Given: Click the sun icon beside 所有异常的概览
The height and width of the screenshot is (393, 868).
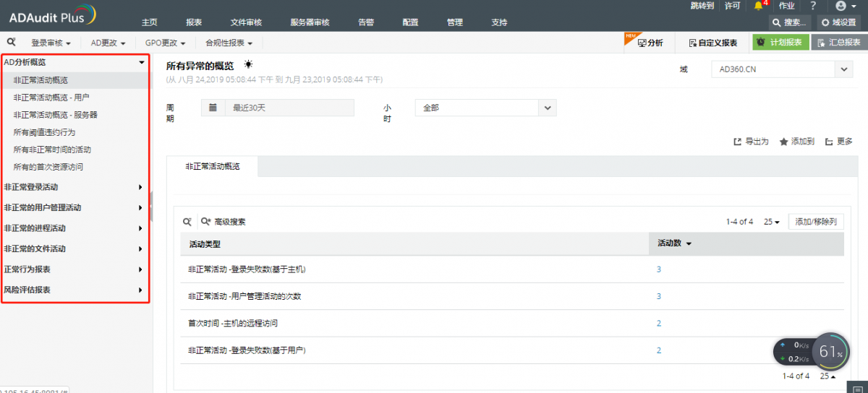Looking at the screenshot, I should pyautogui.click(x=248, y=65).
